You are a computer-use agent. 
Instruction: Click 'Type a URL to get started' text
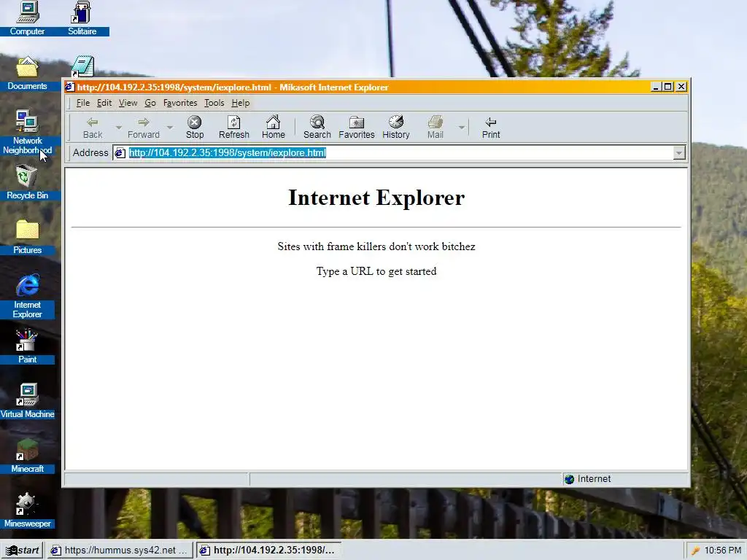point(376,271)
